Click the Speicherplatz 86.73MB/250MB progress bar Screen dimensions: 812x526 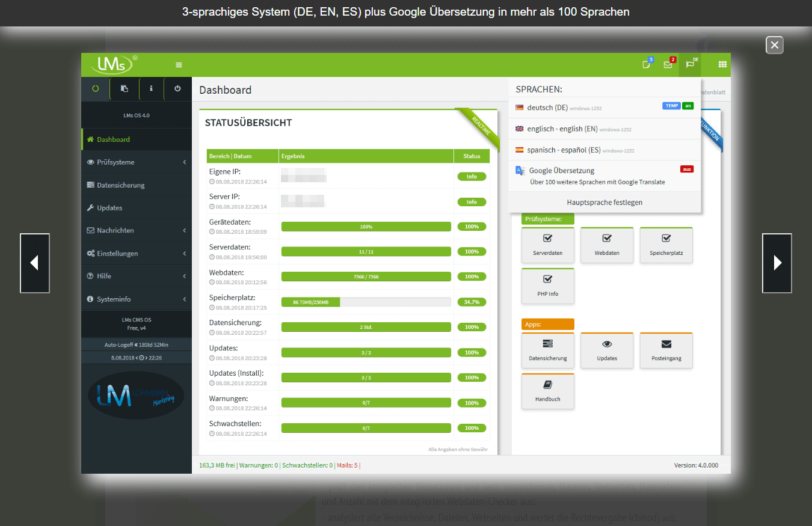pyautogui.click(x=366, y=302)
